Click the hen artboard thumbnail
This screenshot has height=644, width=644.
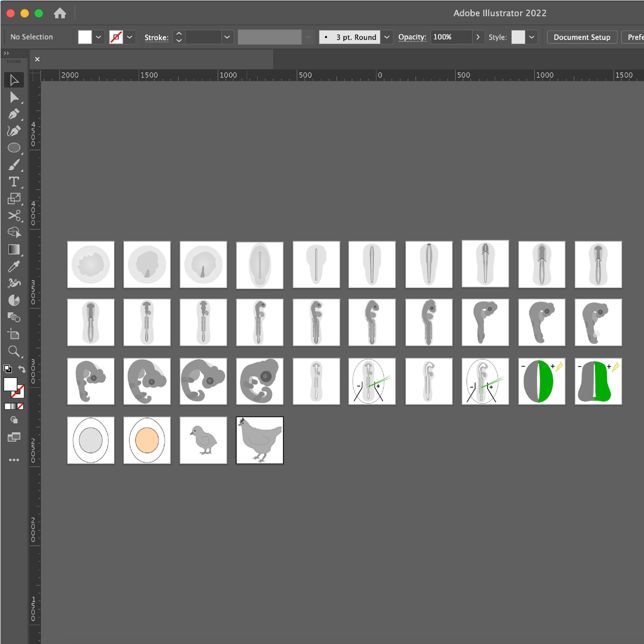[260, 440]
